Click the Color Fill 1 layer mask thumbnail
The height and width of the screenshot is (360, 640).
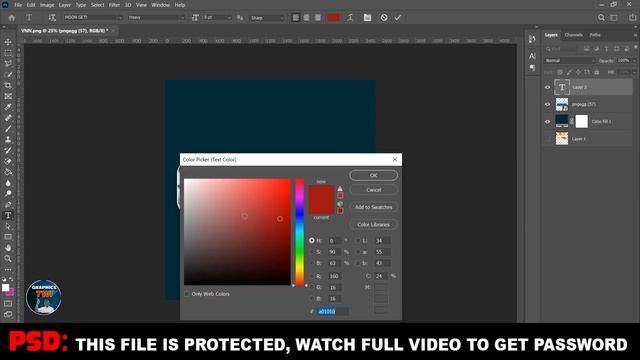coord(582,121)
